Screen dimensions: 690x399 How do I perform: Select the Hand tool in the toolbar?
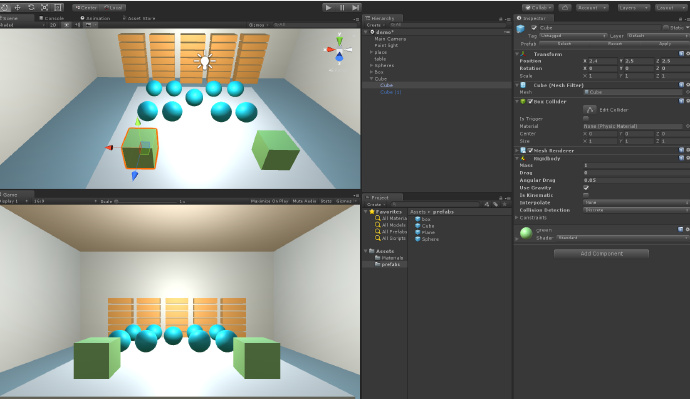pos(4,7)
